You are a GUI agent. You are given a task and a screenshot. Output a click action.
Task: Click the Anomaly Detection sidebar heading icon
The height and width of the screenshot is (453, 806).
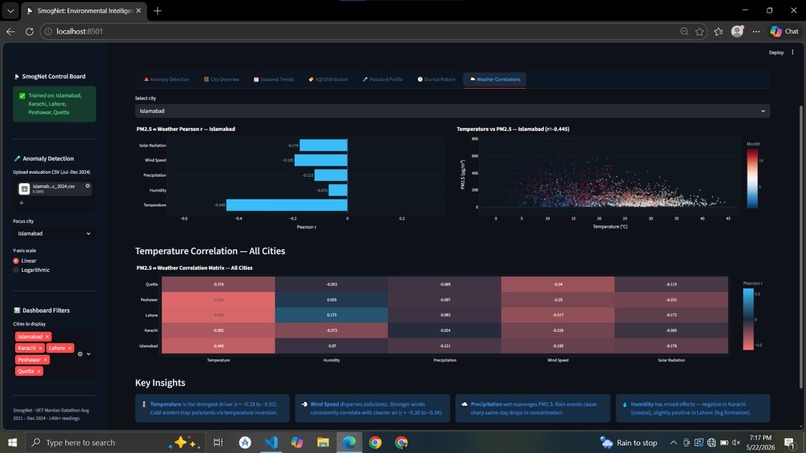pos(16,159)
